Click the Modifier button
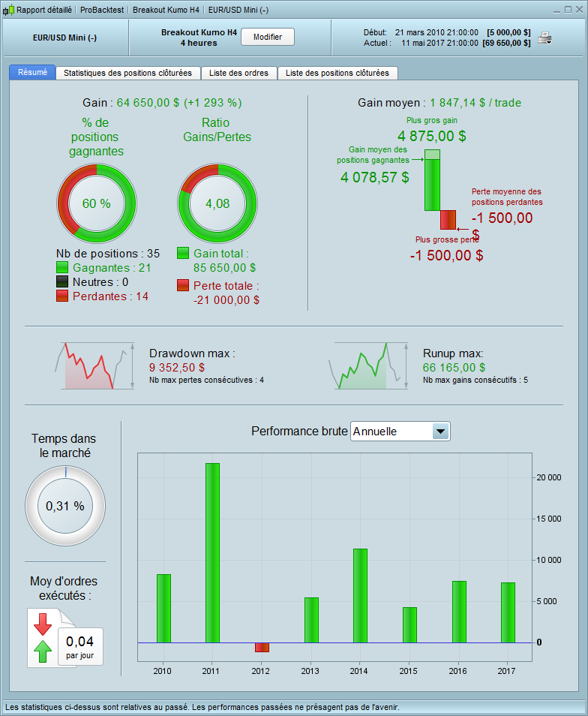 (x=267, y=37)
